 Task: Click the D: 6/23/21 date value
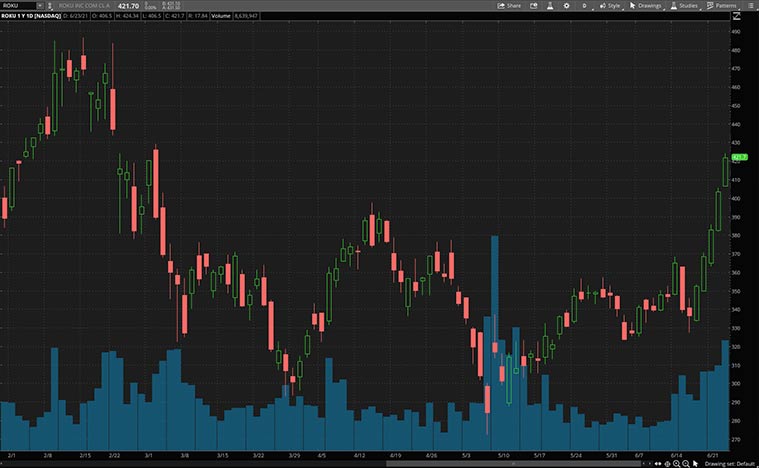[76, 16]
